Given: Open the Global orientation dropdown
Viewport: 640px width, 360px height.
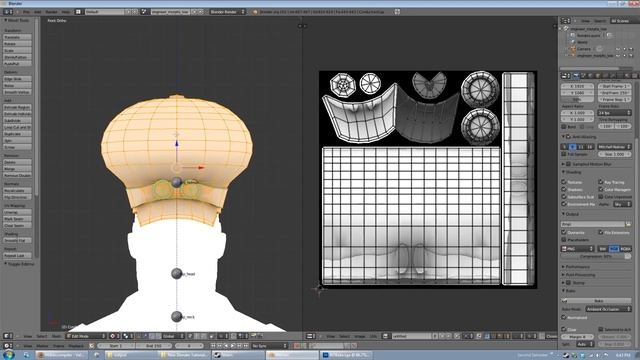Looking at the screenshot, I should 173,336.
